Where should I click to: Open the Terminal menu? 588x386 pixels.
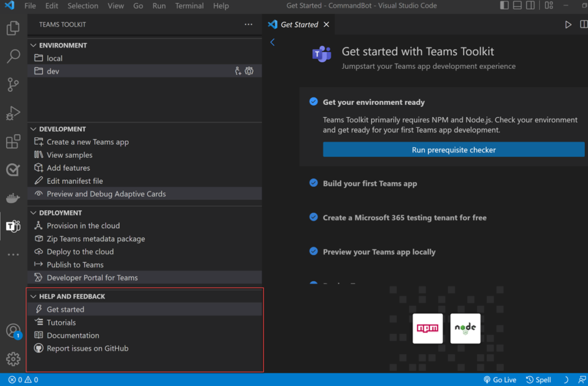pos(189,6)
